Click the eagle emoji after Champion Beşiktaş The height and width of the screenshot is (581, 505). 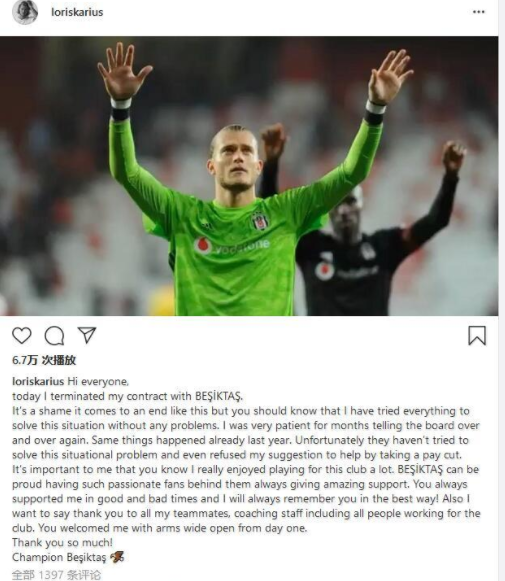[x=117, y=557]
